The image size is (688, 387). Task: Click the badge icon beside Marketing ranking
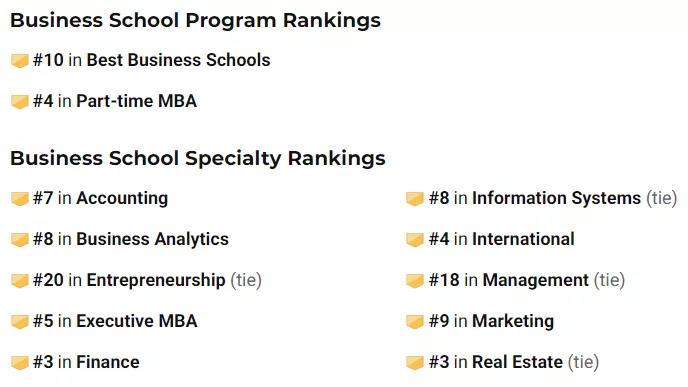tap(415, 322)
